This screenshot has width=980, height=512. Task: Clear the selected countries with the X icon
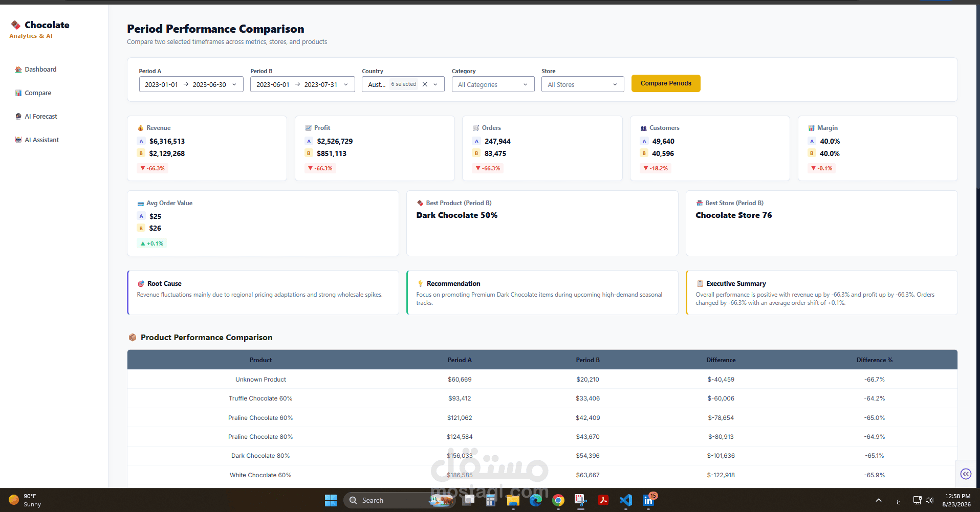tap(425, 84)
